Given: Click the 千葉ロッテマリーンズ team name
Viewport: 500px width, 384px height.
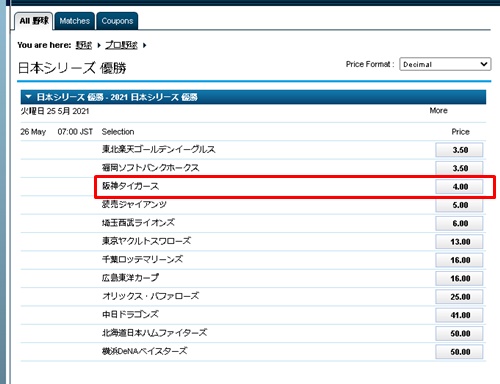Looking at the screenshot, I should click(142, 259).
